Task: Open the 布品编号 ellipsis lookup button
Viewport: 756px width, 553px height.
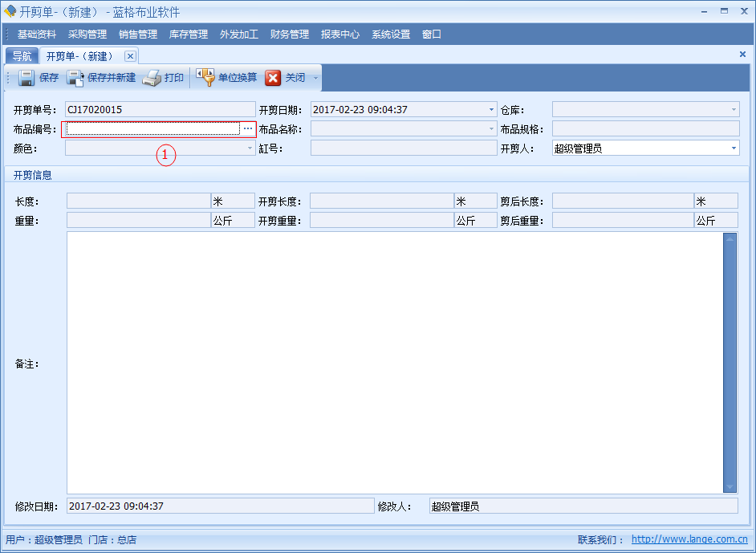Action: tap(248, 129)
